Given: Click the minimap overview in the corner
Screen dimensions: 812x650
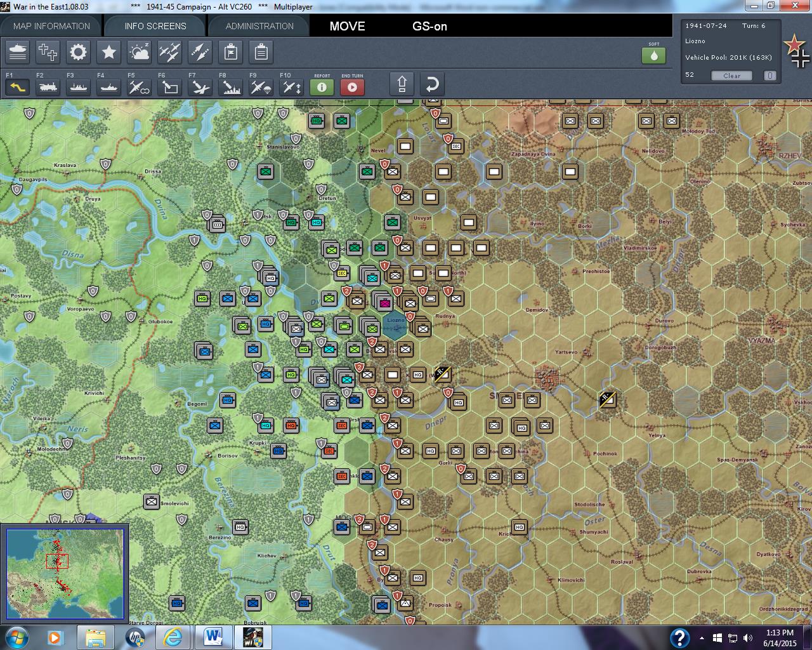Looking at the screenshot, I should coord(65,573).
